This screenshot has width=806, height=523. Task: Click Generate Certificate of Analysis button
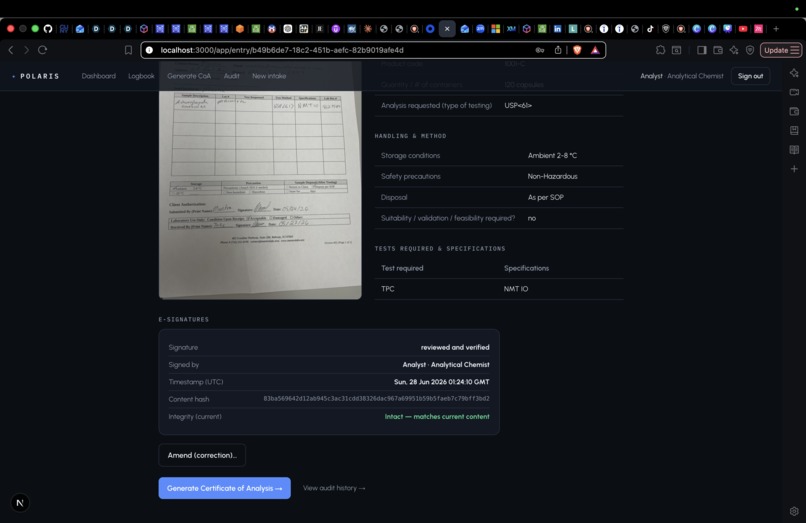225,488
